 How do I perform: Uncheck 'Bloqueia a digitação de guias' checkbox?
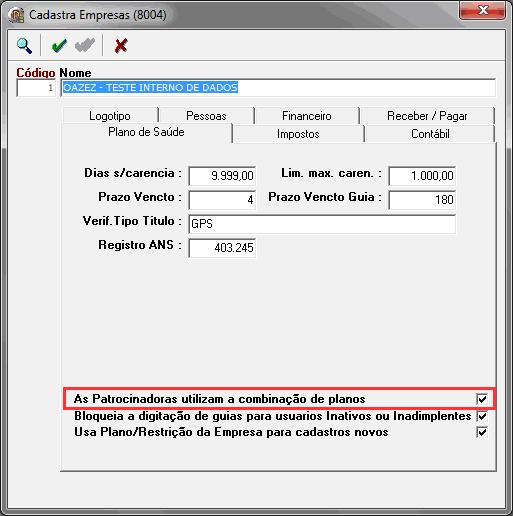pos(482,416)
